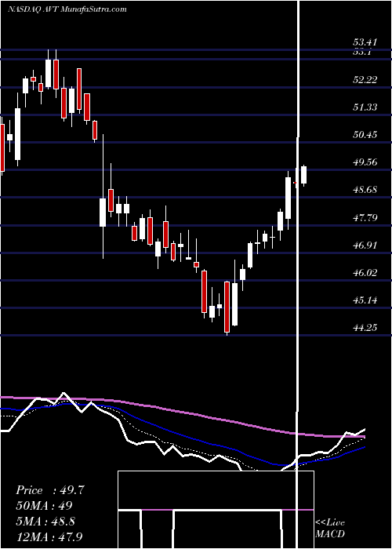Select the 51.33 price level label
The height and width of the screenshot is (549, 392).
365,107
